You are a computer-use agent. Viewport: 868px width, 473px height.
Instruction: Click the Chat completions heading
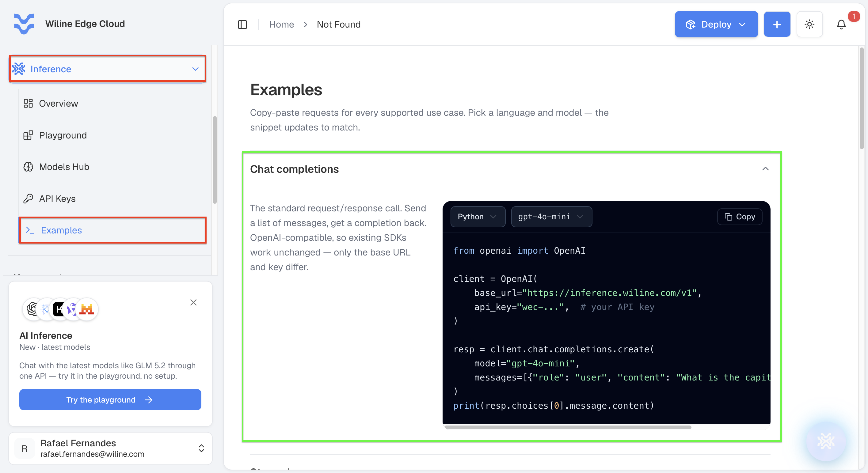pyautogui.click(x=294, y=169)
